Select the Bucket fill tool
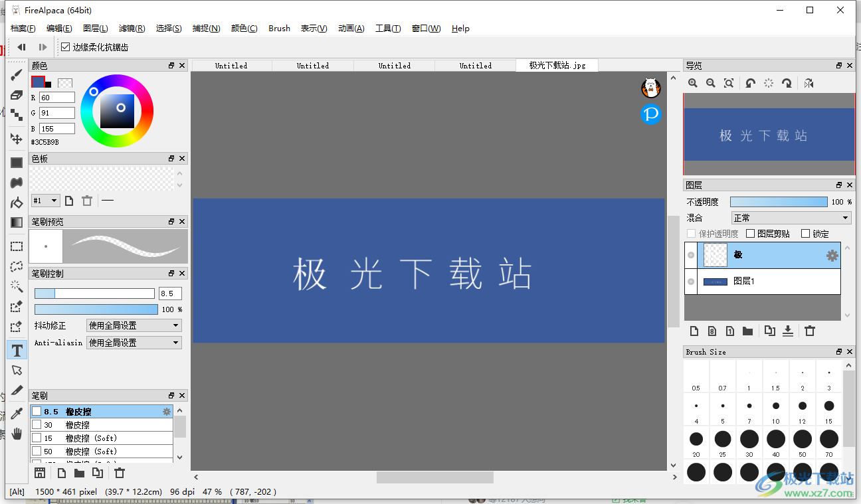 click(17, 203)
